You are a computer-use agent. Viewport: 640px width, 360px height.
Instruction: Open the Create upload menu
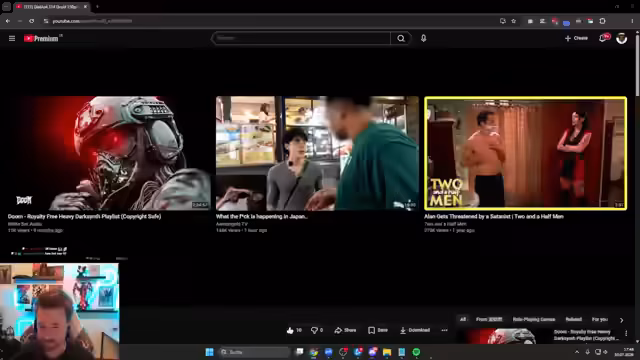pyautogui.click(x=576, y=38)
